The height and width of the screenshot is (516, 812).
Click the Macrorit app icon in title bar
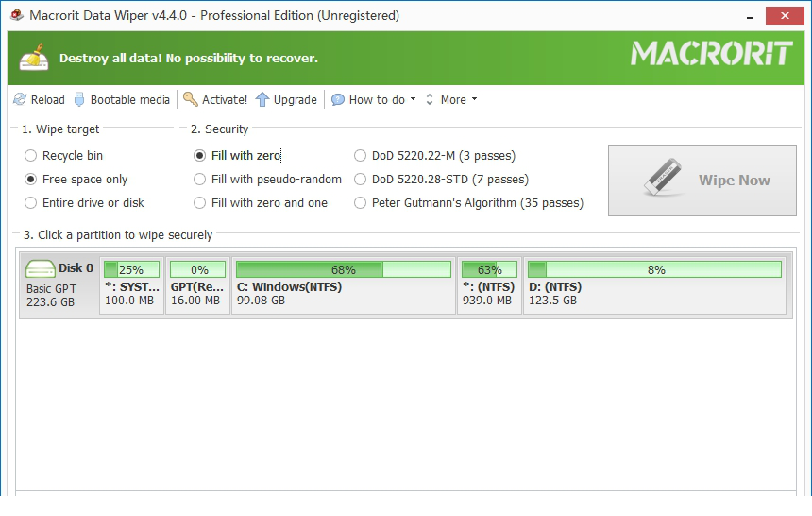pyautogui.click(x=17, y=15)
